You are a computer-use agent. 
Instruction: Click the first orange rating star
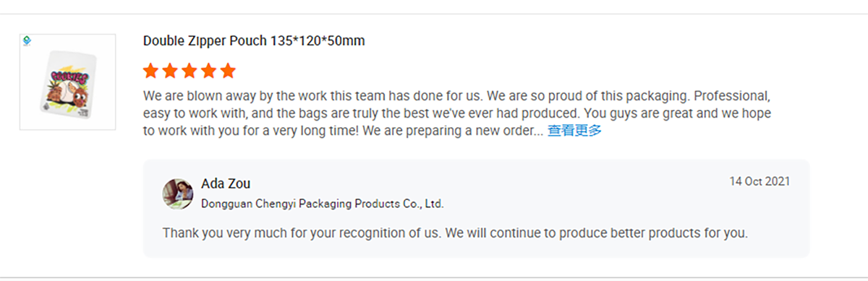(150, 70)
